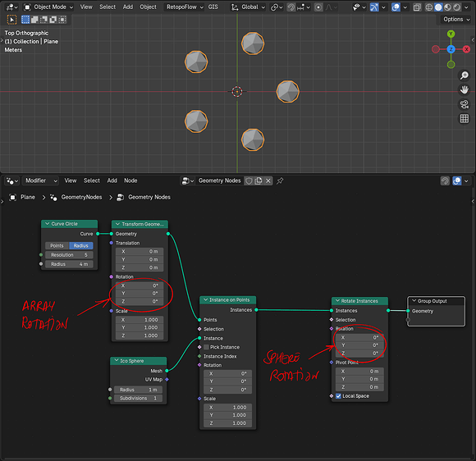
Task: Open the Global transform orientation dropdown
Action: click(248, 7)
